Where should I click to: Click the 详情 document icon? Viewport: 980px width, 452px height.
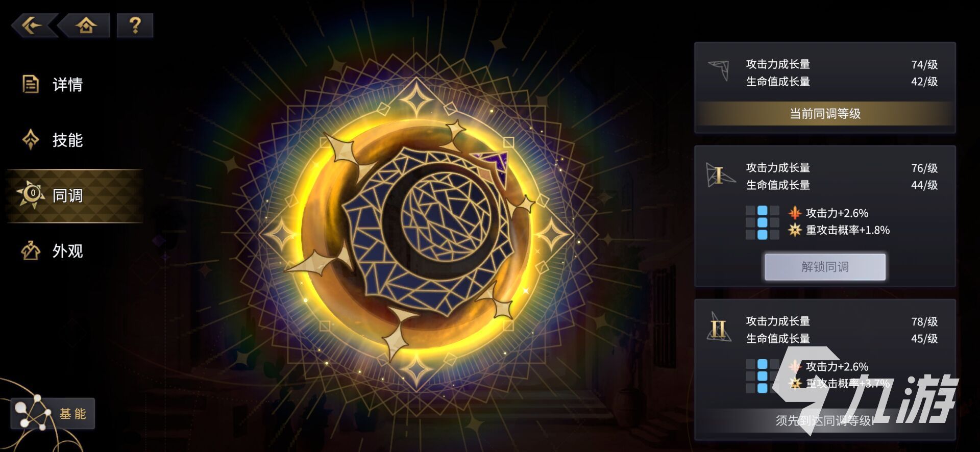[x=30, y=84]
